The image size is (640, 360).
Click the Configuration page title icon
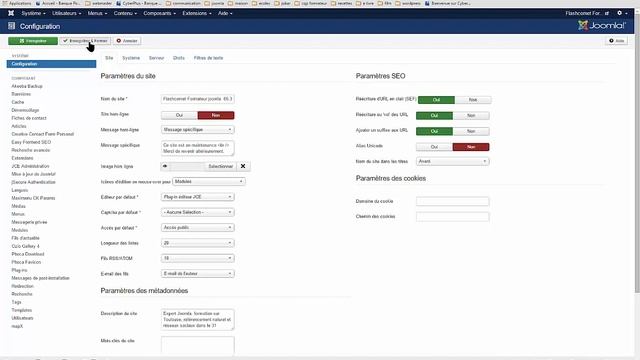coord(11,26)
